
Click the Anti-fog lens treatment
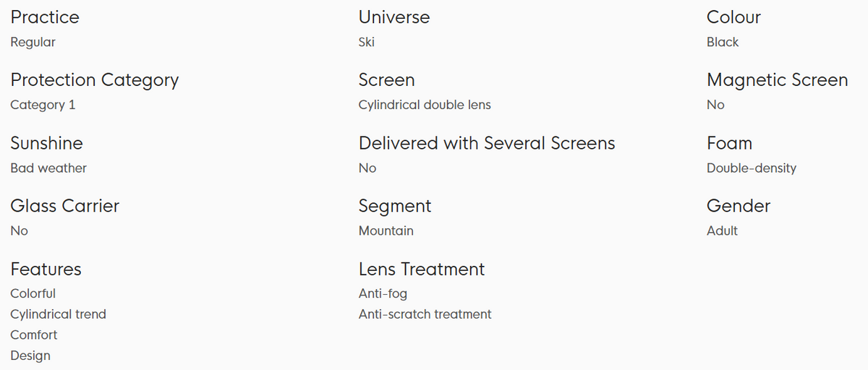(x=383, y=293)
